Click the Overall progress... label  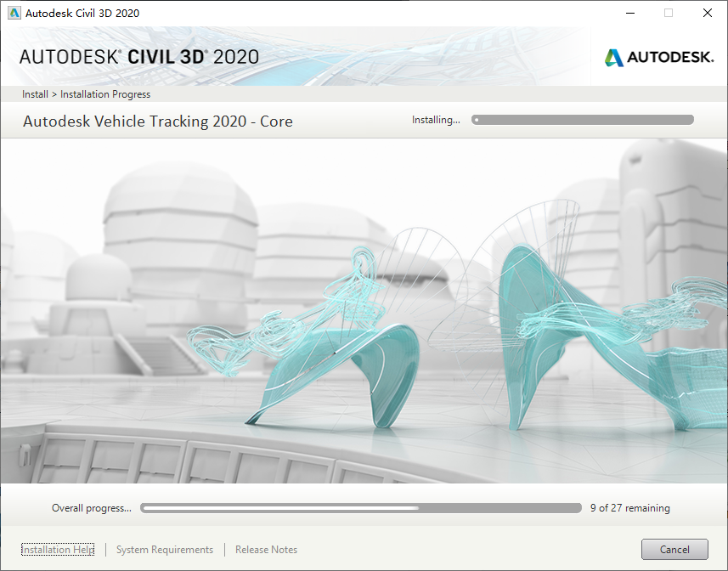(92, 508)
